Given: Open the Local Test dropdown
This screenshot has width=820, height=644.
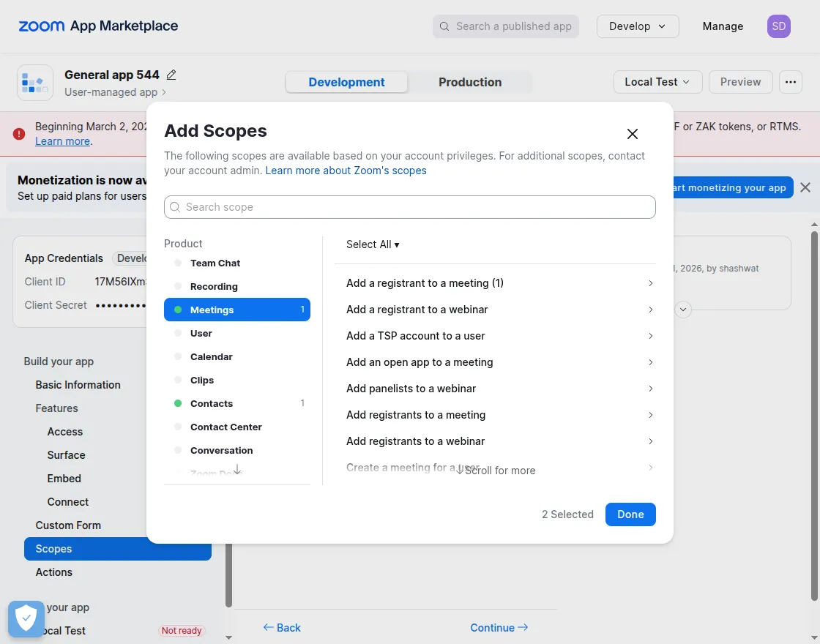Looking at the screenshot, I should coord(657,82).
